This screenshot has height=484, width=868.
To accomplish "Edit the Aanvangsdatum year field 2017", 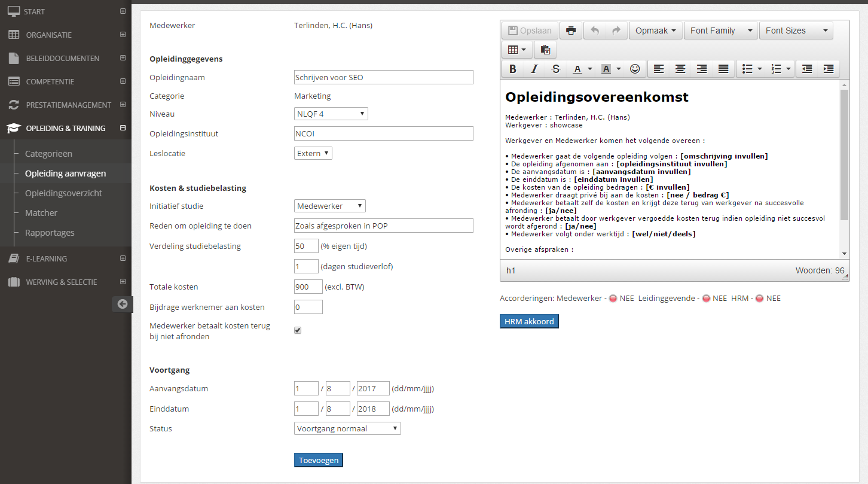I will [x=373, y=388].
